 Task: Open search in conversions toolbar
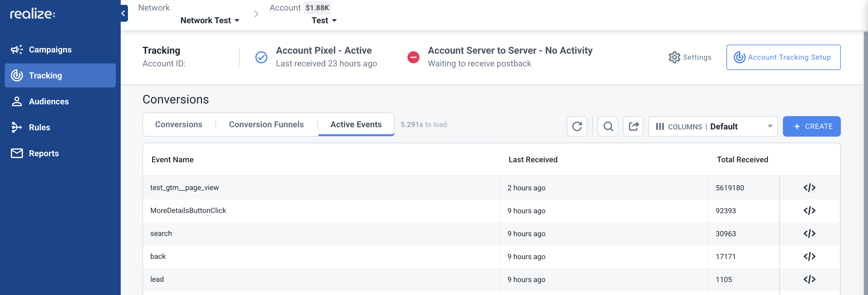[x=608, y=126]
